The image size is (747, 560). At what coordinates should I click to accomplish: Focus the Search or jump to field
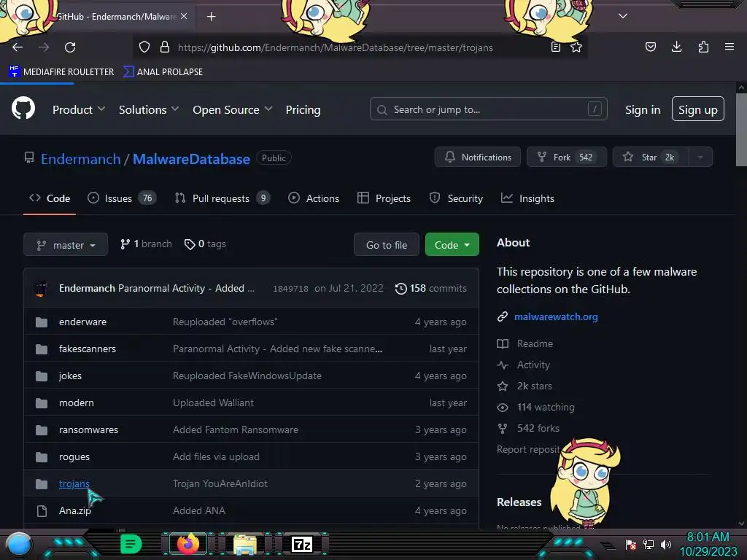pos(488,109)
